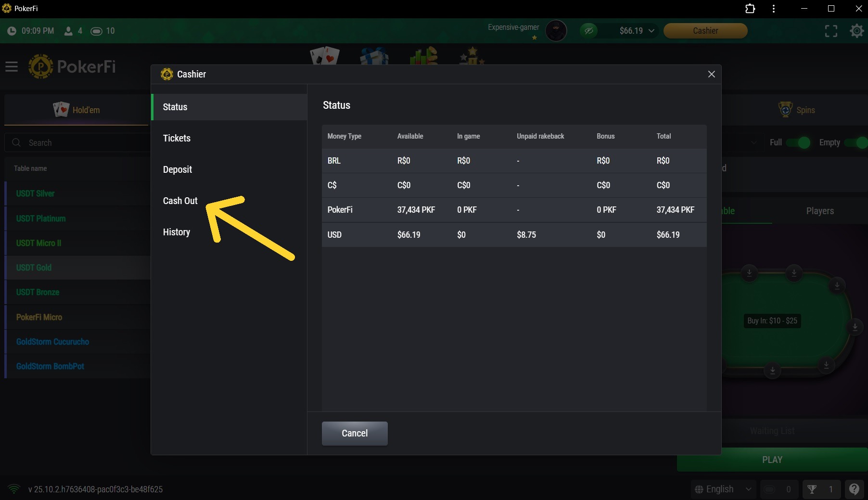
Task: Open the Deposit section of the Cashier
Action: (x=178, y=169)
